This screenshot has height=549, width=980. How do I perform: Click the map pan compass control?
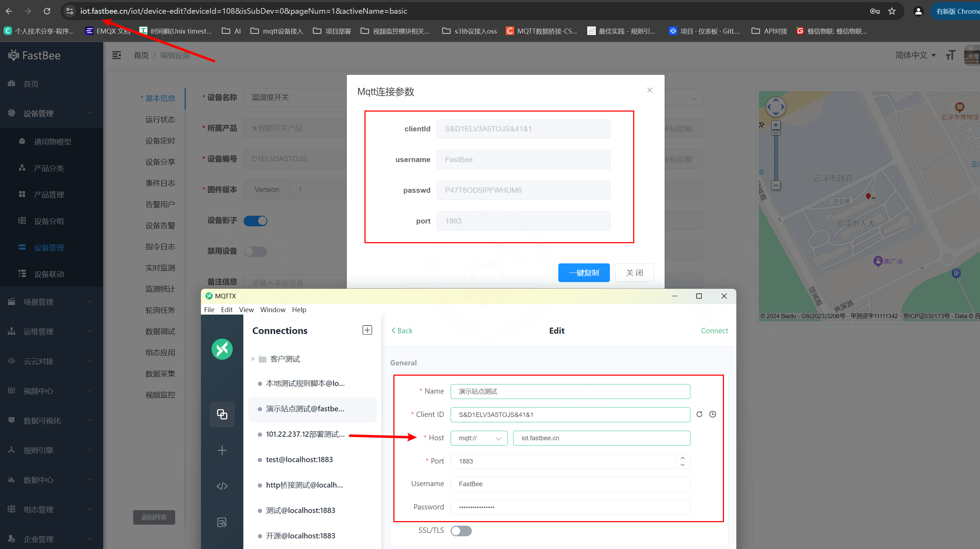point(775,107)
